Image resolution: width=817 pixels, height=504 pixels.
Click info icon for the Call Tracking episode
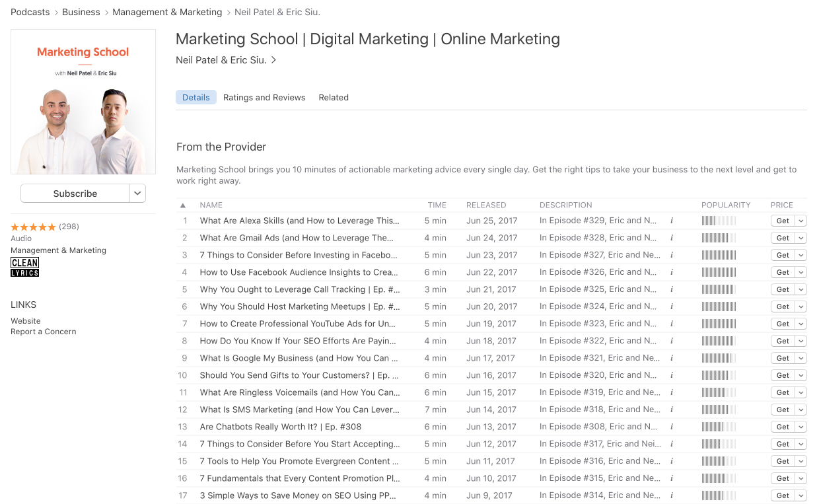tap(672, 289)
